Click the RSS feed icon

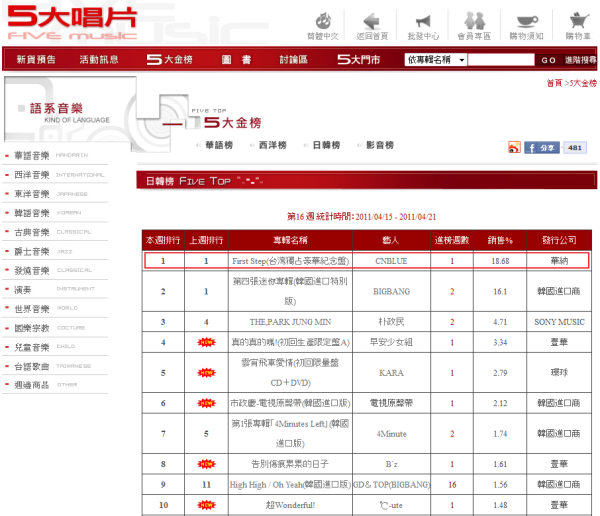[x=514, y=147]
